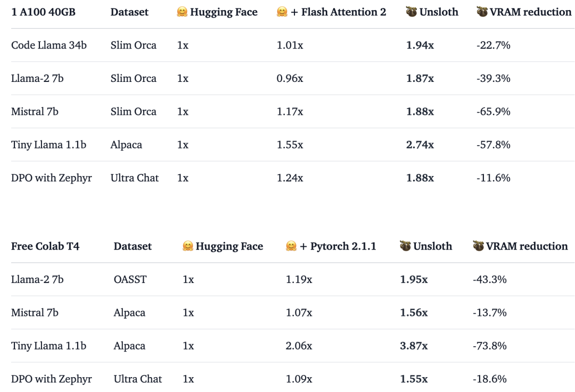The height and width of the screenshot is (392, 575).
Task: Click the 1.95x Unsloth speedup value
Action: point(414,279)
